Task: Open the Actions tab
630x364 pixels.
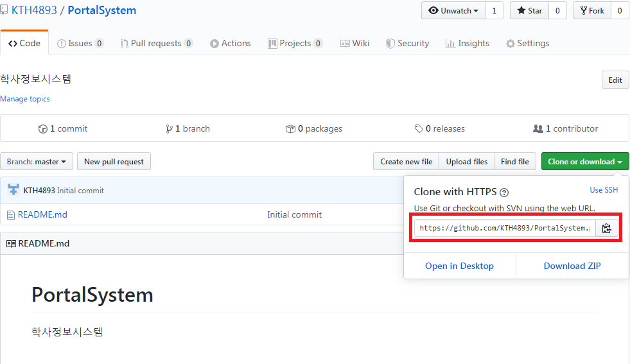Action: 230,44
